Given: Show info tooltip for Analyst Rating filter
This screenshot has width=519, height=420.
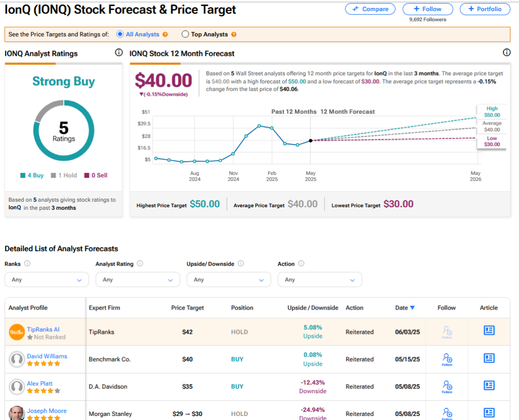Looking at the screenshot, I should click(140, 263).
